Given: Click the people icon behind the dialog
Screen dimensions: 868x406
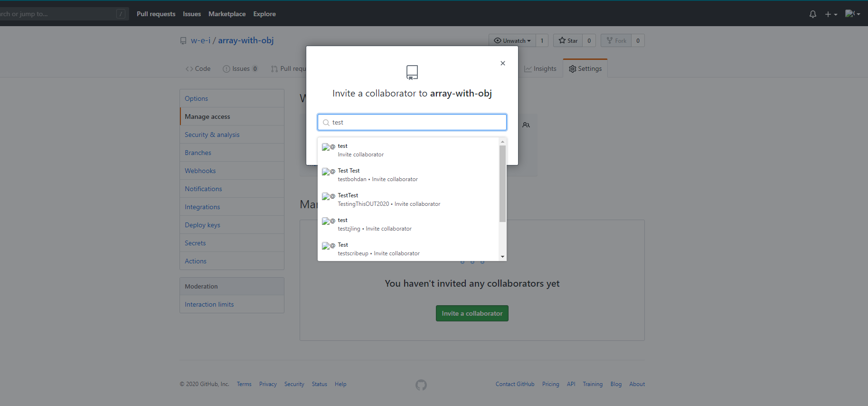Looking at the screenshot, I should point(526,125).
